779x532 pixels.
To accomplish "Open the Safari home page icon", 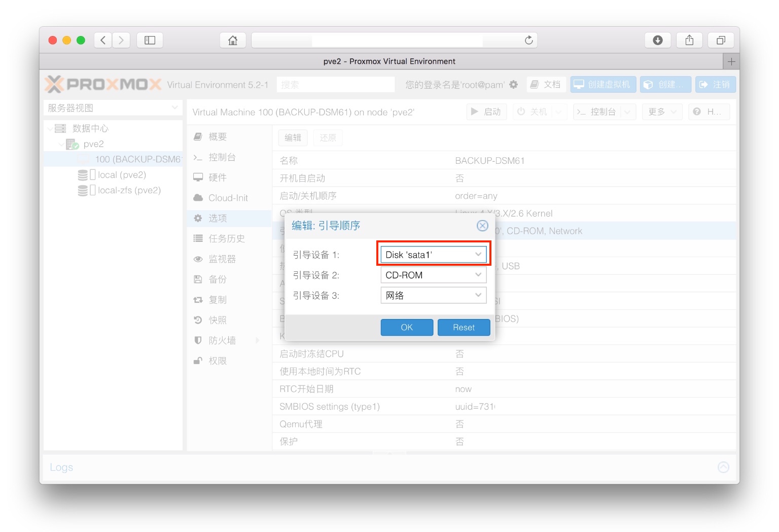I will (x=233, y=40).
